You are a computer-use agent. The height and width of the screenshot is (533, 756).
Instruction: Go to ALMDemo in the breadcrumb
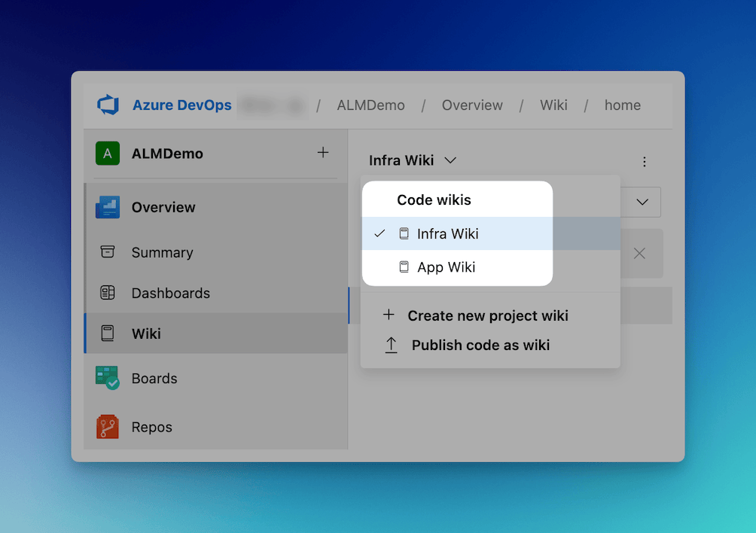[x=370, y=105]
